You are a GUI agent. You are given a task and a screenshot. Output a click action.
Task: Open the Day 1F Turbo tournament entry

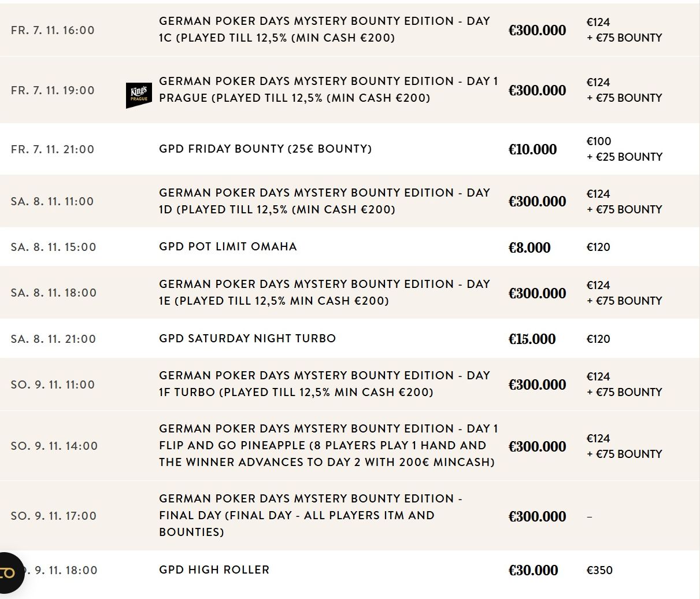[324, 384]
